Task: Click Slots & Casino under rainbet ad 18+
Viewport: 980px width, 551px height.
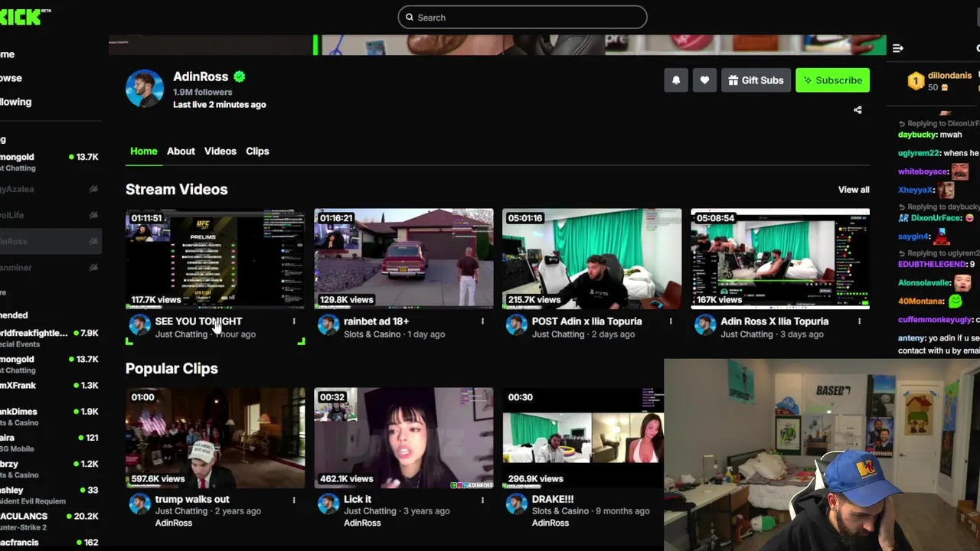Action: (372, 334)
